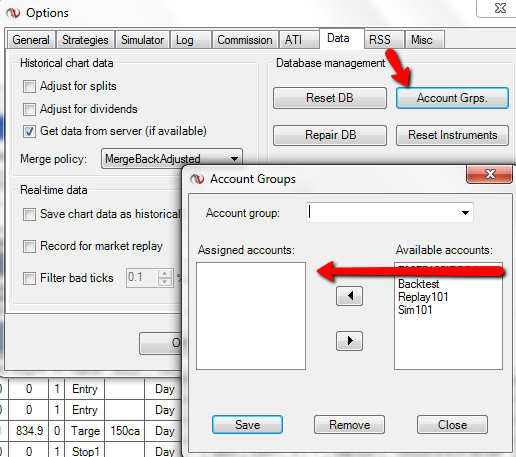Open the Simulator tab

click(x=142, y=40)
